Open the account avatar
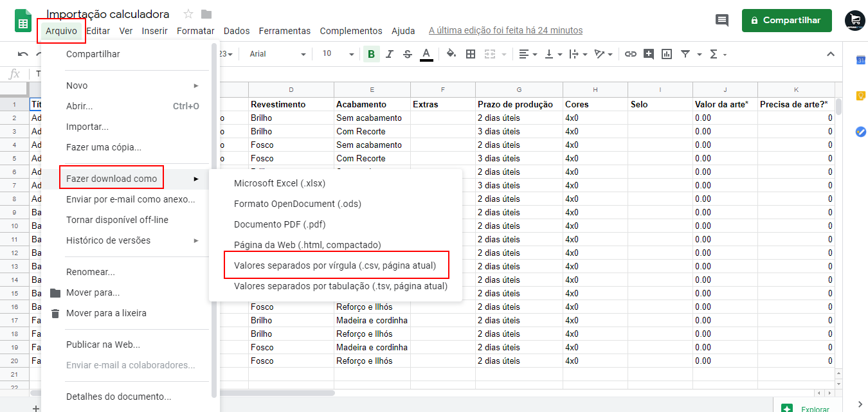This screenshot has width=868, height=412. click(855, 21)
